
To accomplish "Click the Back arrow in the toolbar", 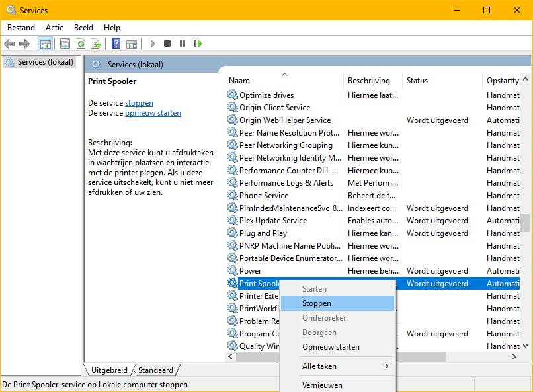I will coord(9,44).
